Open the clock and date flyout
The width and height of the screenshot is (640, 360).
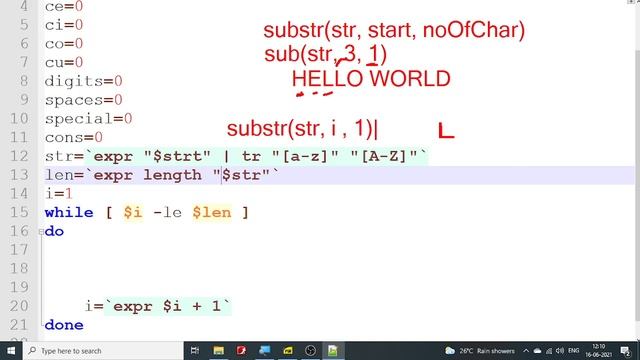point(599,351)
